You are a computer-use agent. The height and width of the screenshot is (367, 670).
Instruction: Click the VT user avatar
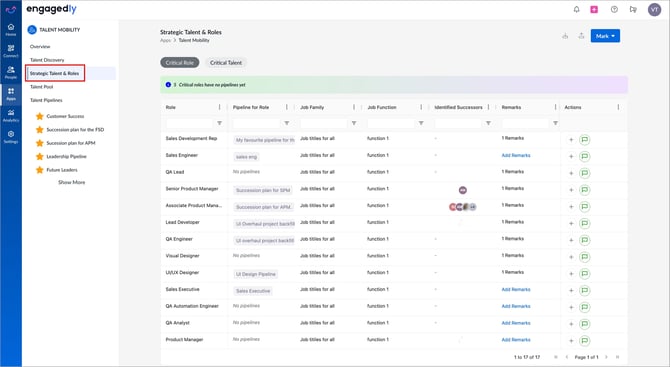[x=654, y=9]
